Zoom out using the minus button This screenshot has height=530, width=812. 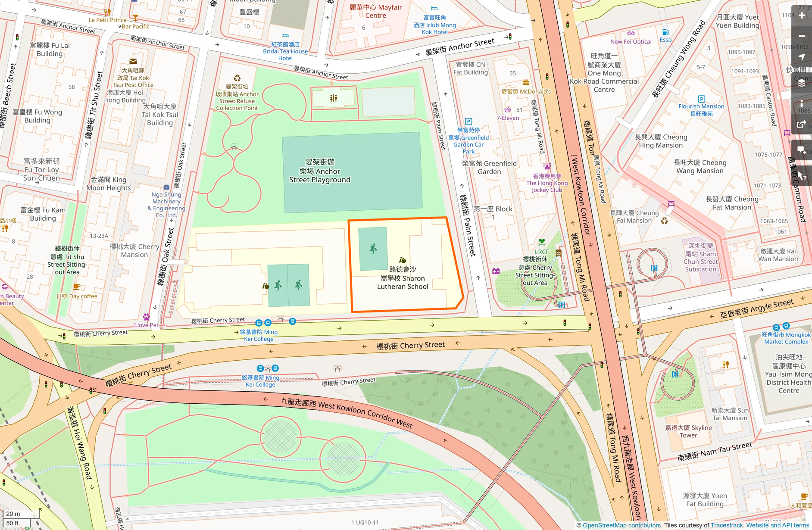coord(802,36)
